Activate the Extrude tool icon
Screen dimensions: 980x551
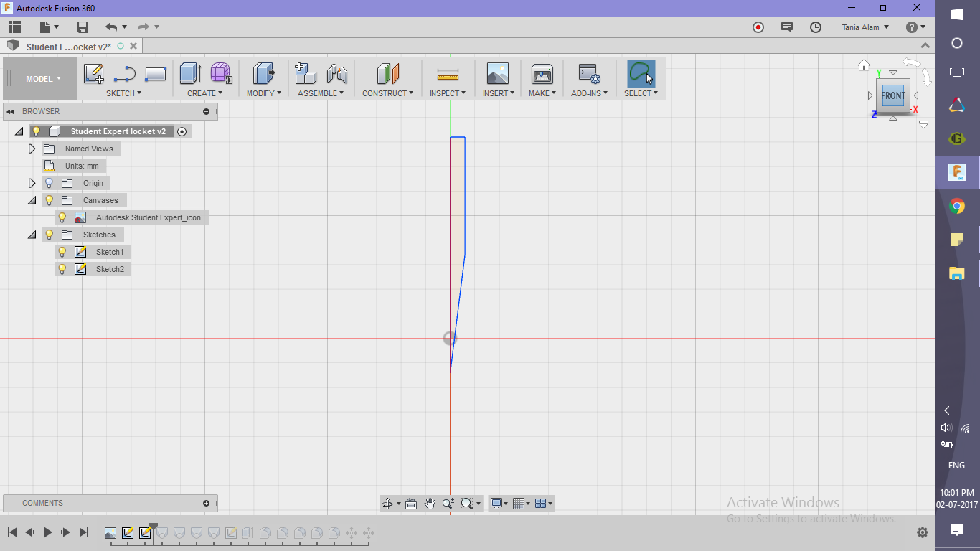190,74
